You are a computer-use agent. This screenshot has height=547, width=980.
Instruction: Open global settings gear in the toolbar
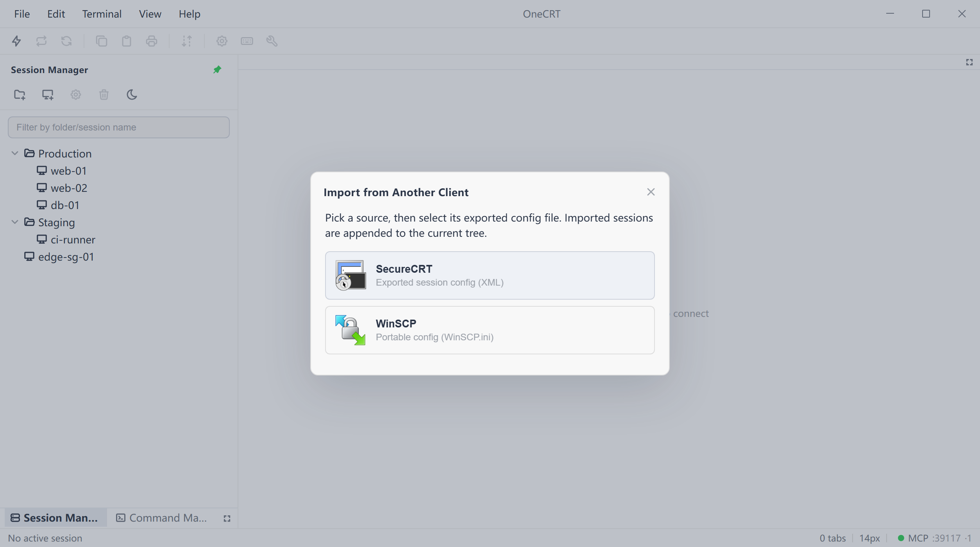click(x=222, y=41)
